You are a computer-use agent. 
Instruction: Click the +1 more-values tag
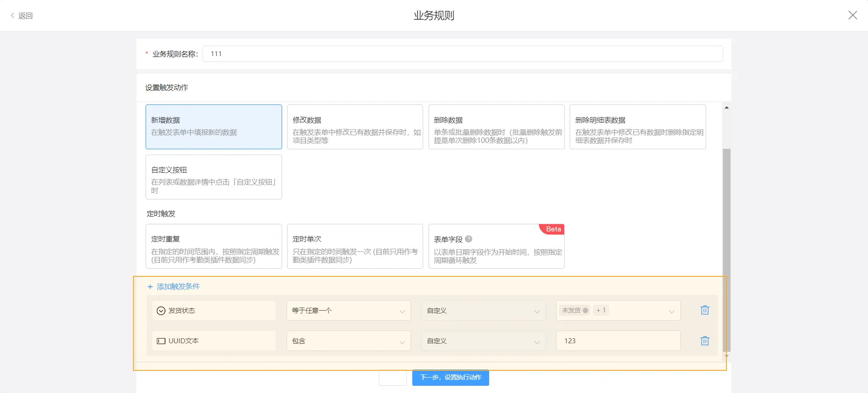(x=601, y=311)
